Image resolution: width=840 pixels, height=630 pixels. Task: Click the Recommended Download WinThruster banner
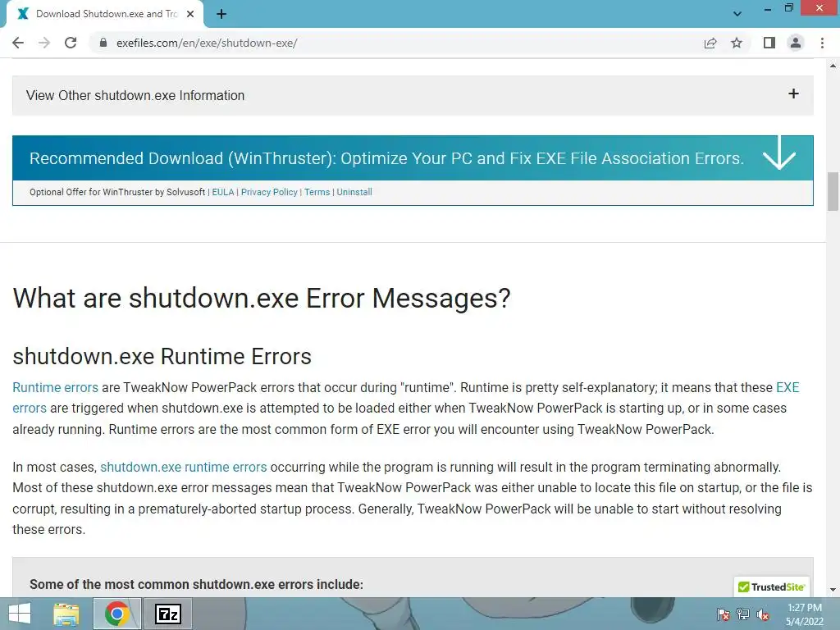point(413,158)
